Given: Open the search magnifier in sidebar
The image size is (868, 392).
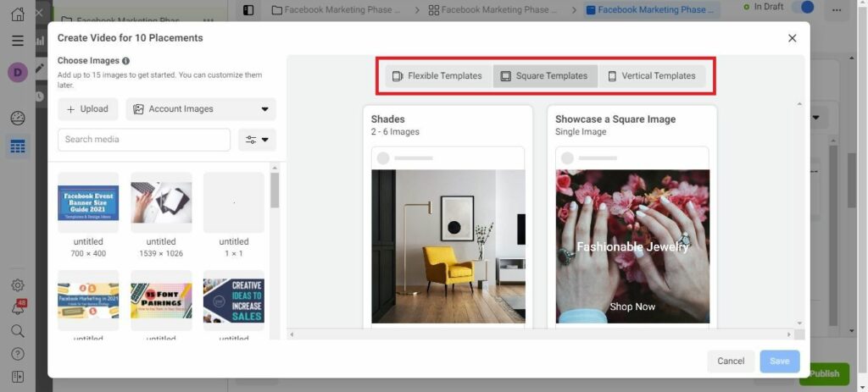Looking at the screenshot, I should pyautogui.click(x=18, y=331).
